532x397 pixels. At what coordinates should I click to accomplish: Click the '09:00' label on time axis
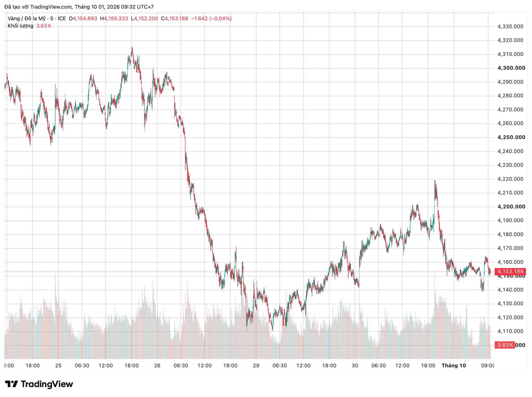[x=488, y=366]
